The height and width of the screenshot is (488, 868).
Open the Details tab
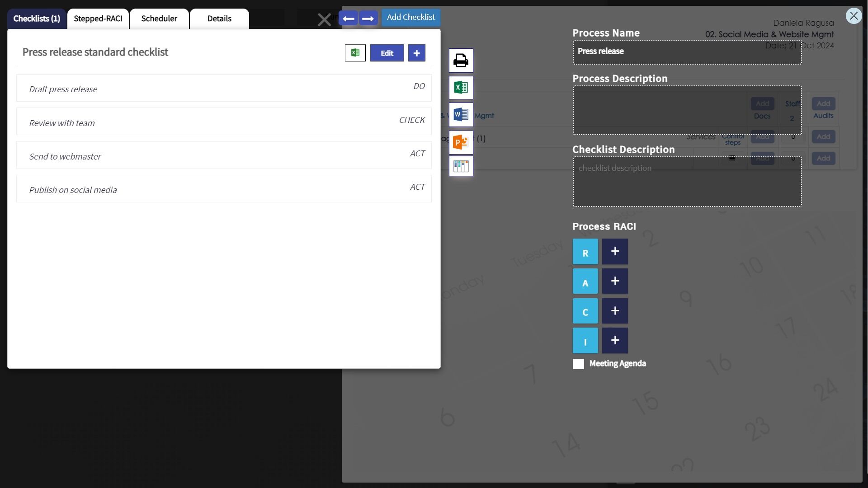(219, 19)
